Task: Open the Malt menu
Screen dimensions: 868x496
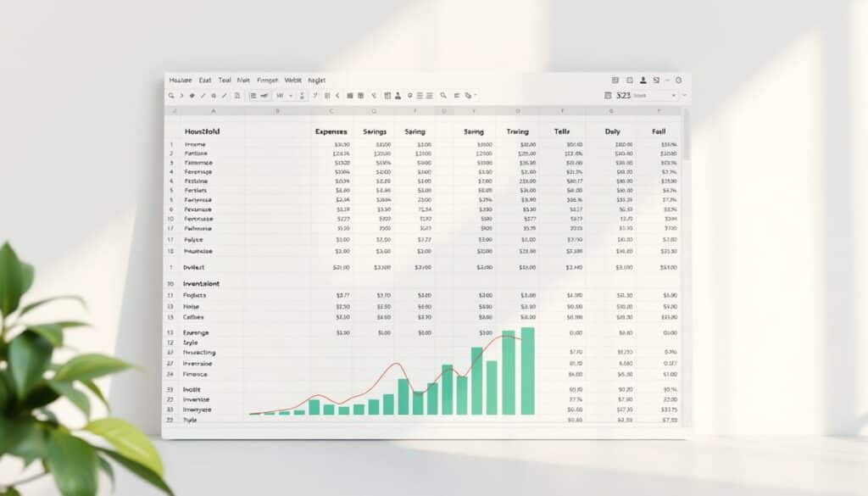Action: 243,81
